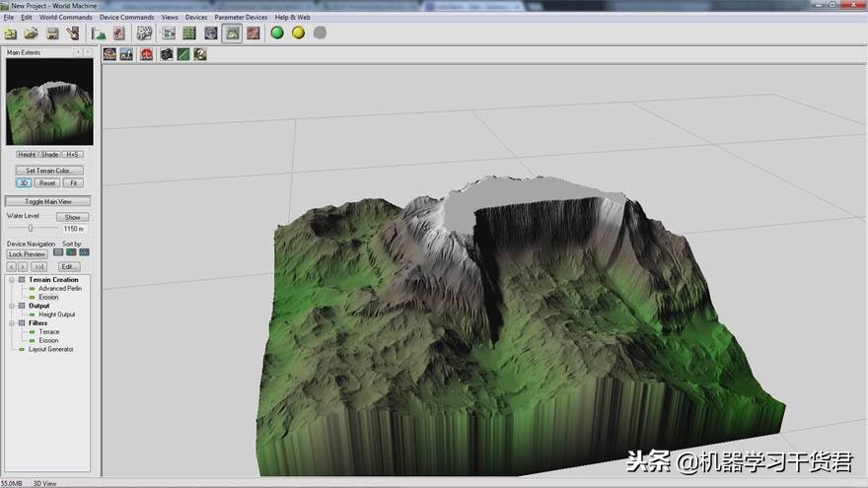
Task: Click the camera icon in 3D view toolbar
Action: coord(166,54)
